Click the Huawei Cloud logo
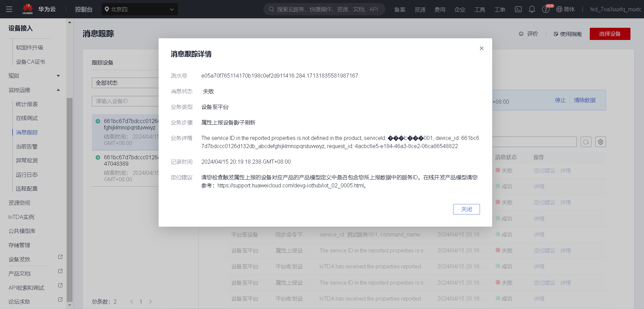 39,9
